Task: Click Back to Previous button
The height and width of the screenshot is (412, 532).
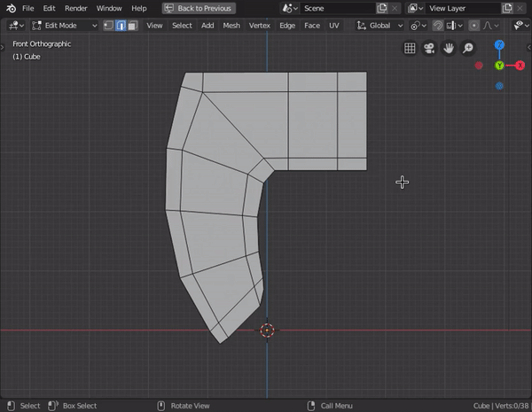Action: pos(199,8)
